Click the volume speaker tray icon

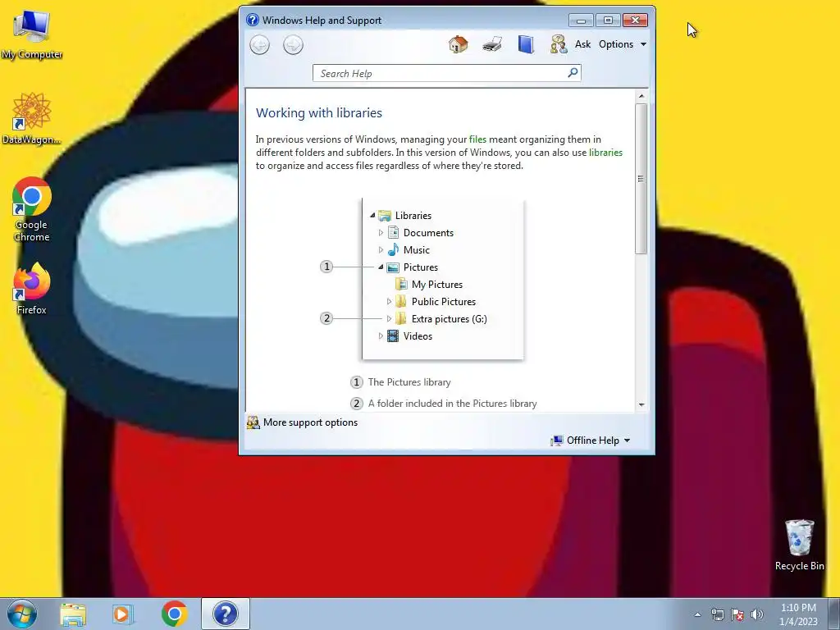click(x=757, y=614)
